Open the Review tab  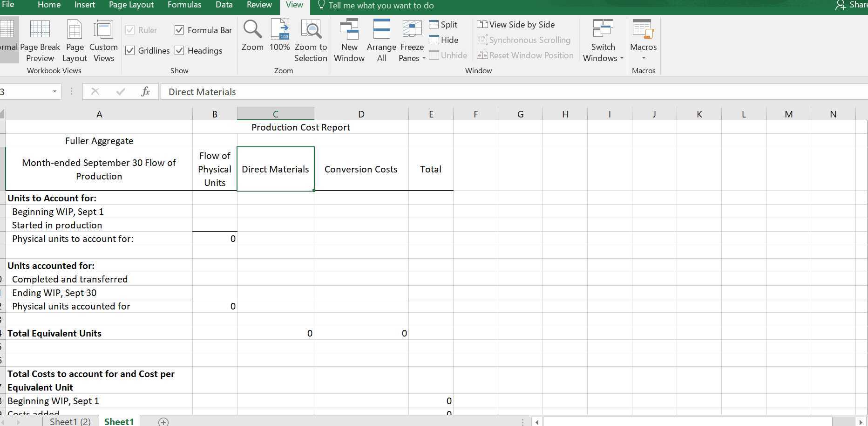pos(259,5)
